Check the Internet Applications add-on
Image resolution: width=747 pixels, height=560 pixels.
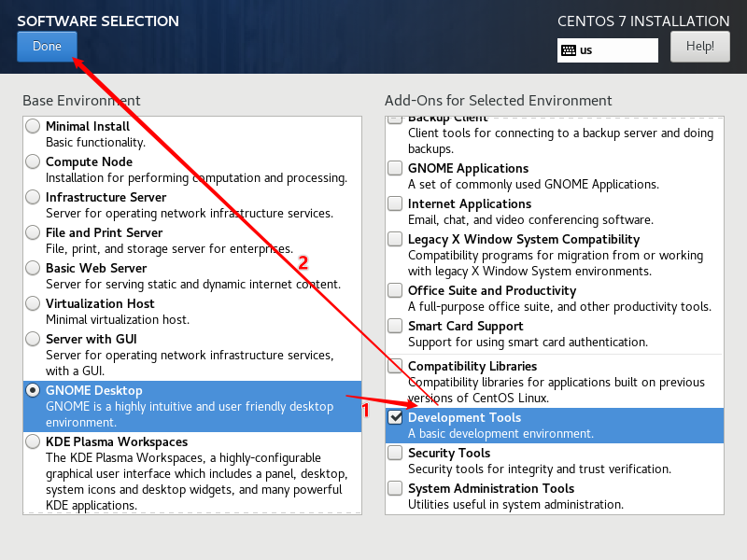pos(395,203)
